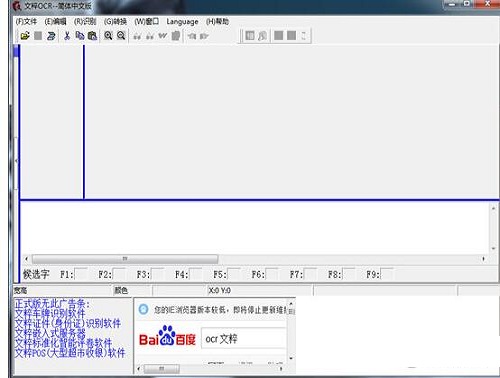Click the IE browser version warning icon
Image resolution: width=500 pixels, height=378 pixels.
tap(143, 309)
